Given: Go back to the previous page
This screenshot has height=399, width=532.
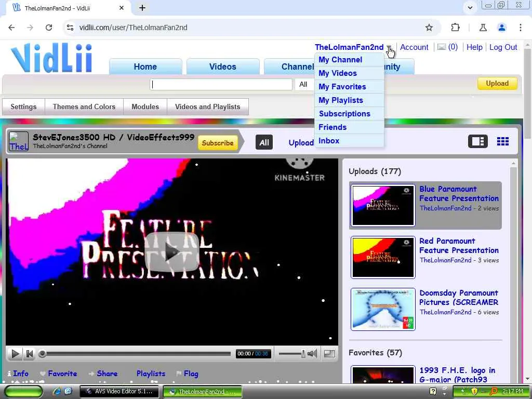Looking at the screenshot, I should 11,28.
